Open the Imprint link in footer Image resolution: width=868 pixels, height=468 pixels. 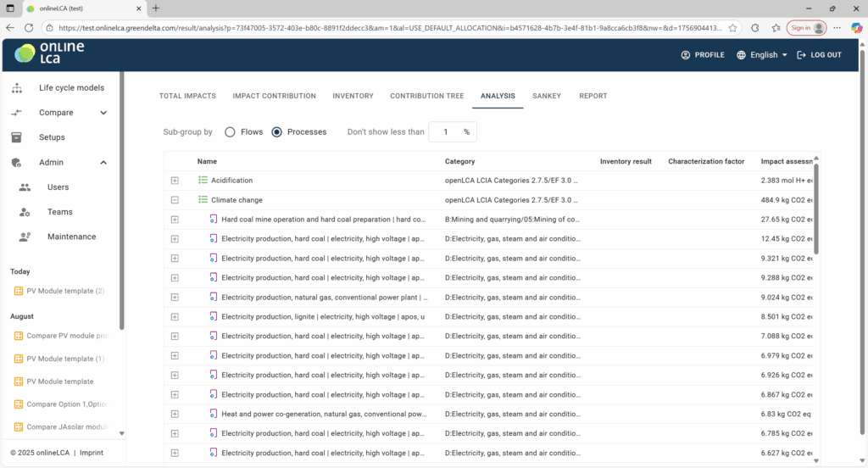[x=92, y=453]
